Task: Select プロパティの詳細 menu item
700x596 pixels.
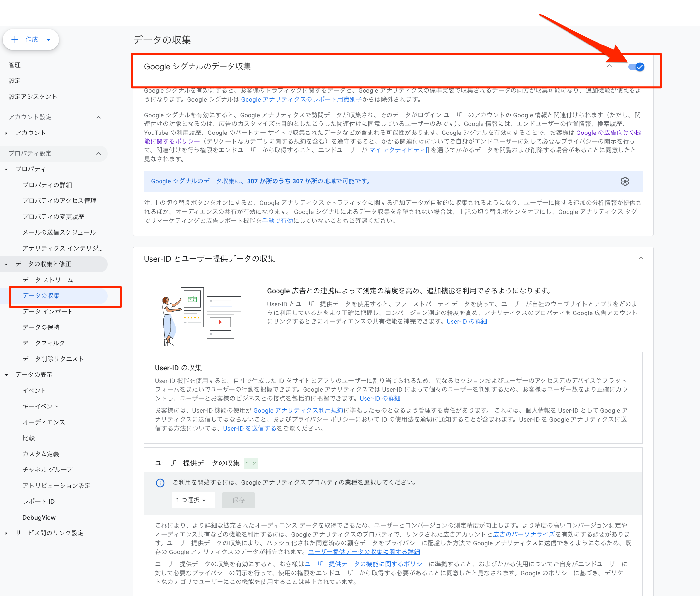Action: (47, 185)
